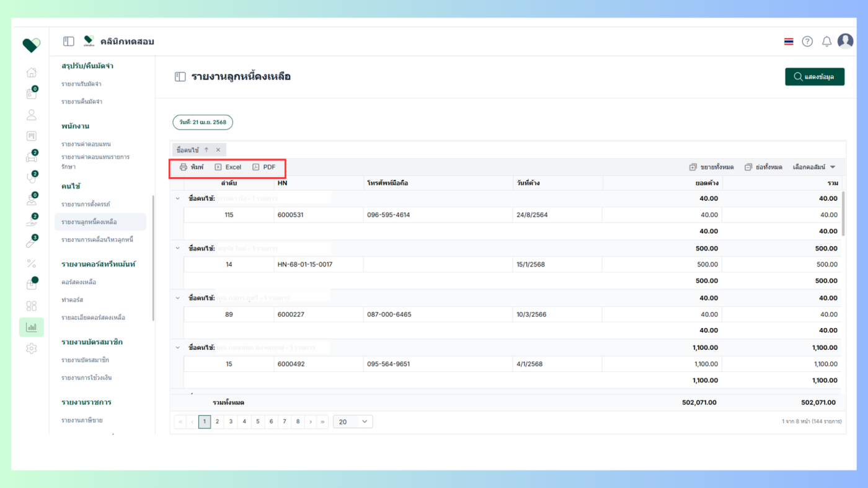The image size is (868, 488).
Task: Go to page 5 of the report
Action: click(258, 422)
